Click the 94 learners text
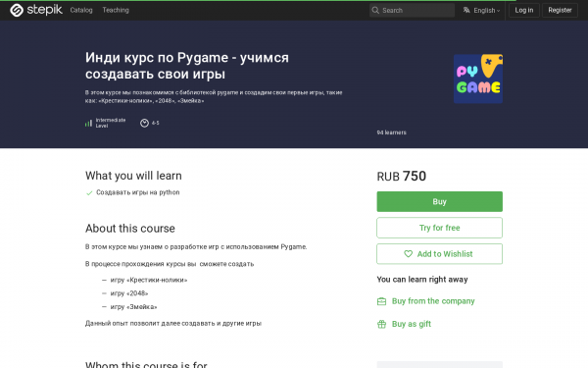 click(x=391, y=132)
